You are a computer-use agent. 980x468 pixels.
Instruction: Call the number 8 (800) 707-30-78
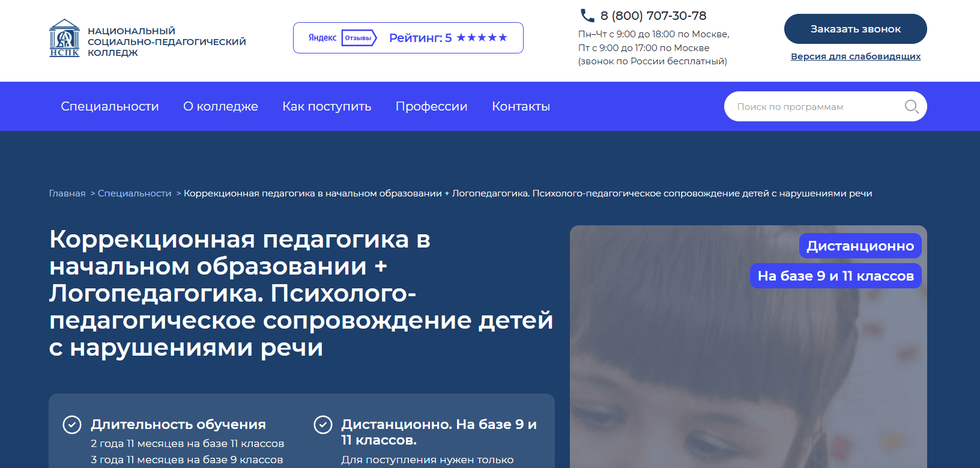[x=653, y=16]
